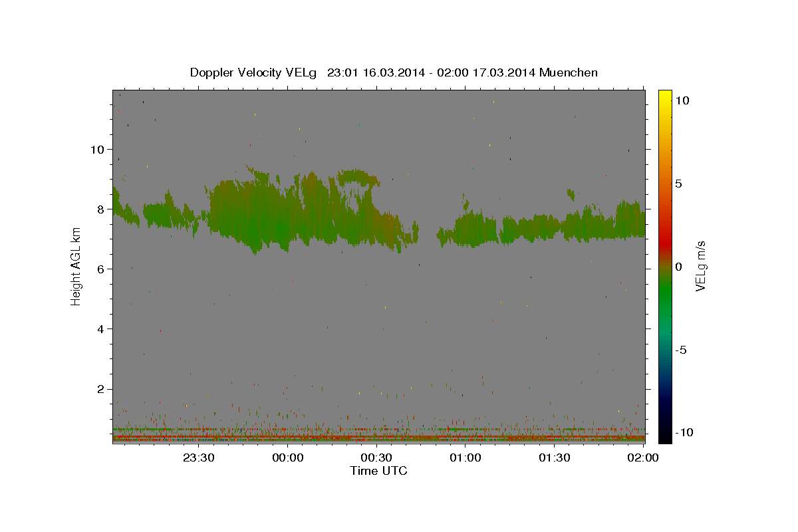This screenshot has width=798, height=532.
Task: Click the colorbar value '5'
Action: (678, 184)
